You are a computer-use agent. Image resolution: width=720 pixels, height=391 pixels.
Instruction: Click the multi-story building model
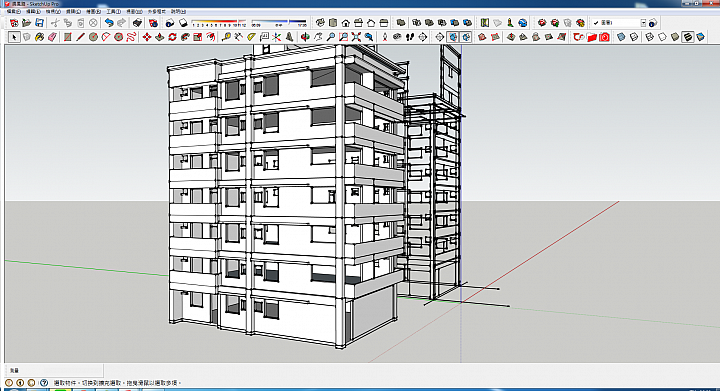[x=285, y=197]
